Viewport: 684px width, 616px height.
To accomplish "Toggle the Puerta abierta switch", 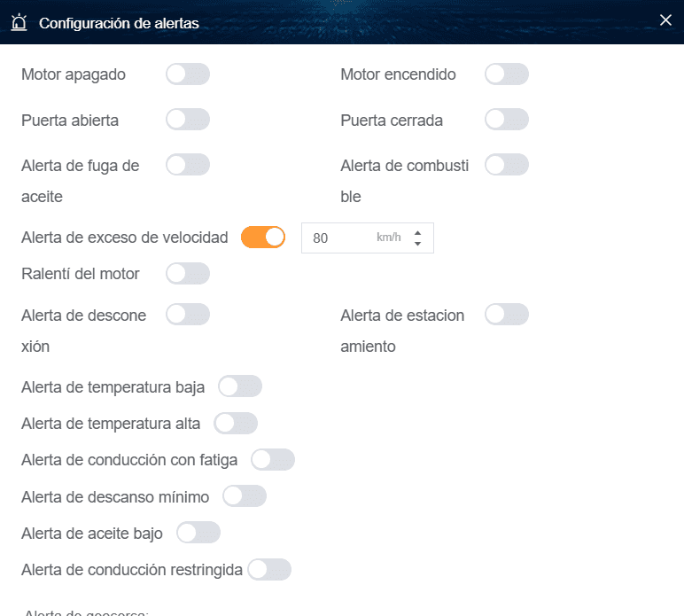I will coord(188,120).
